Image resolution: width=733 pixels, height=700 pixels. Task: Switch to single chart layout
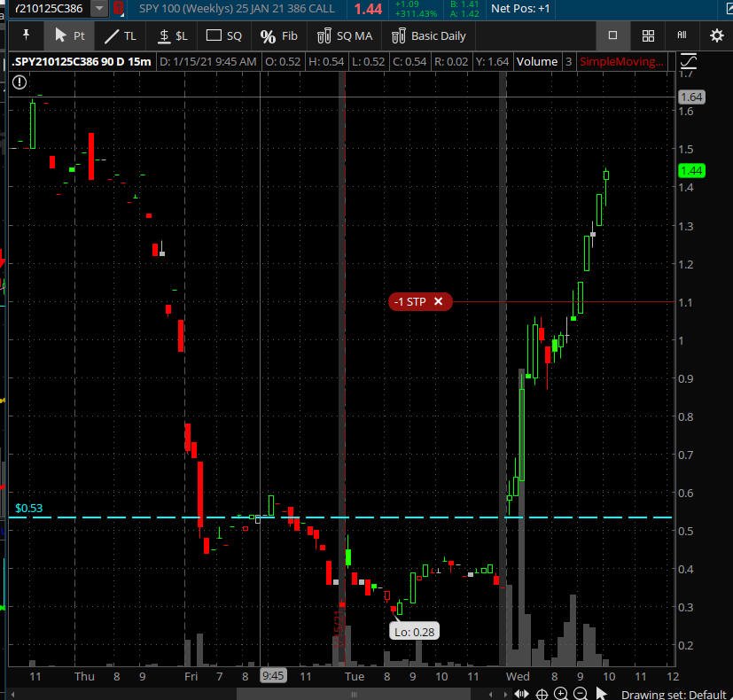612,35
